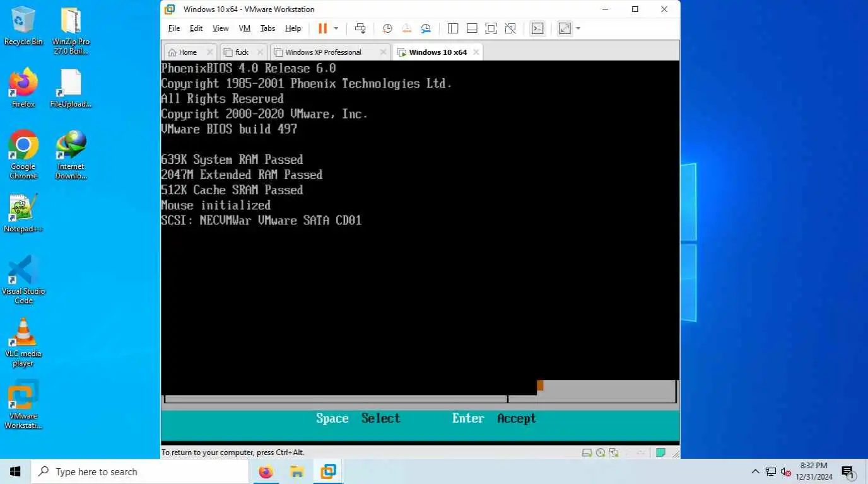Open the Help menu
The height and width of the screenshot is (484, 868).
293,28
